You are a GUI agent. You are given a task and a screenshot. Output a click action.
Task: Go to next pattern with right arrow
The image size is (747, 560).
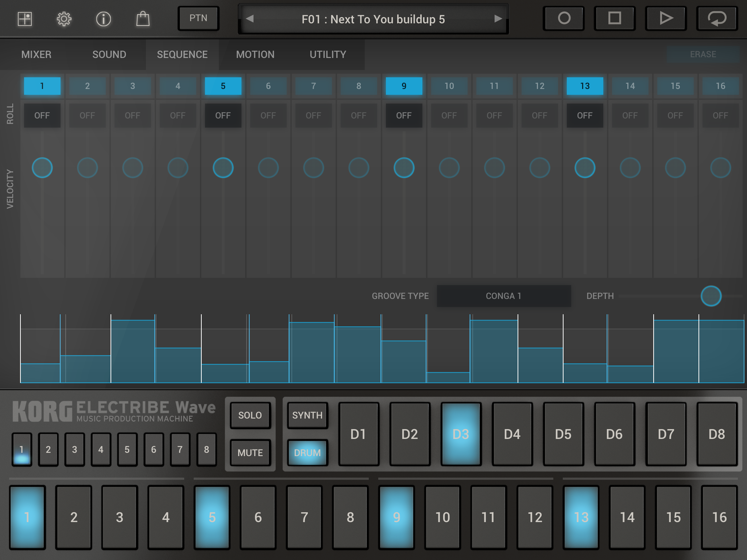point(498,19)
